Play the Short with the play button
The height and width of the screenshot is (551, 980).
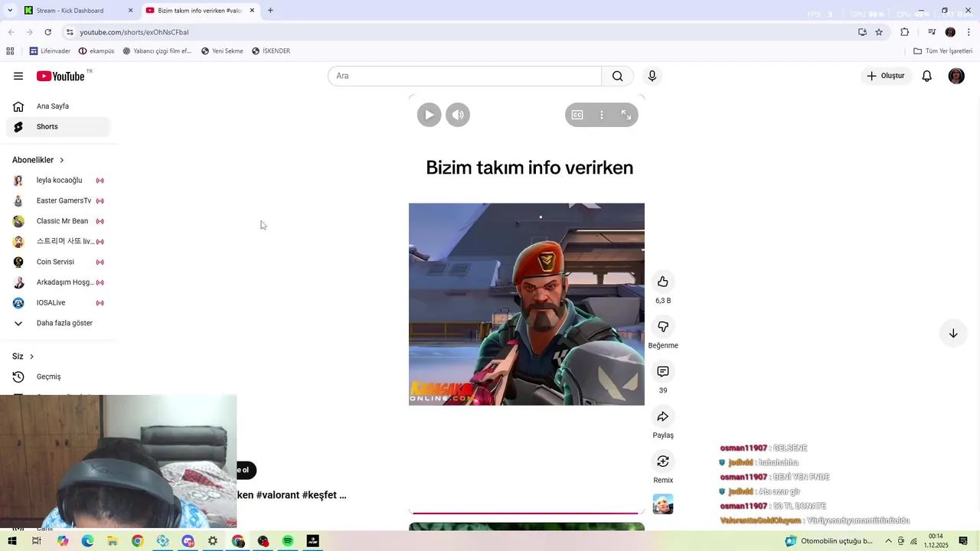430,115
